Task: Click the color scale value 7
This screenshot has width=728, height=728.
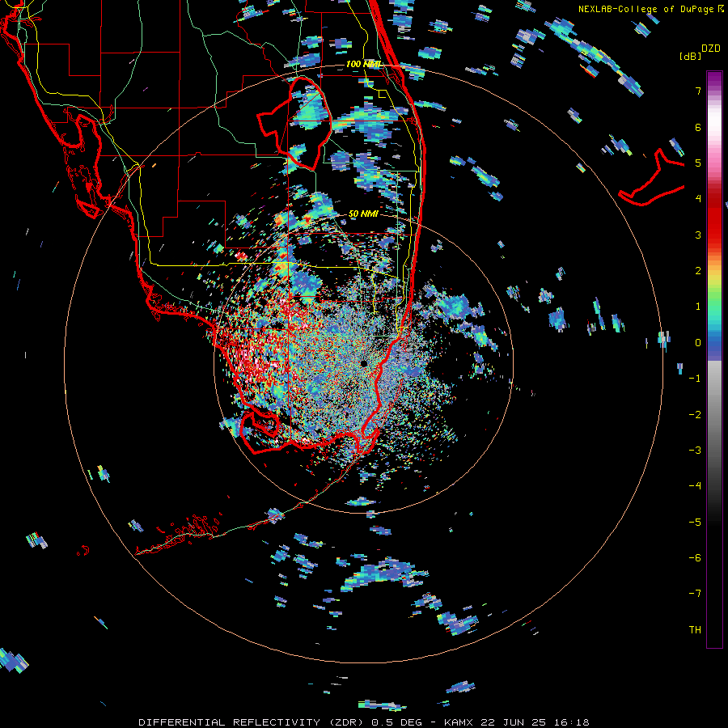Action: (698, 91)
